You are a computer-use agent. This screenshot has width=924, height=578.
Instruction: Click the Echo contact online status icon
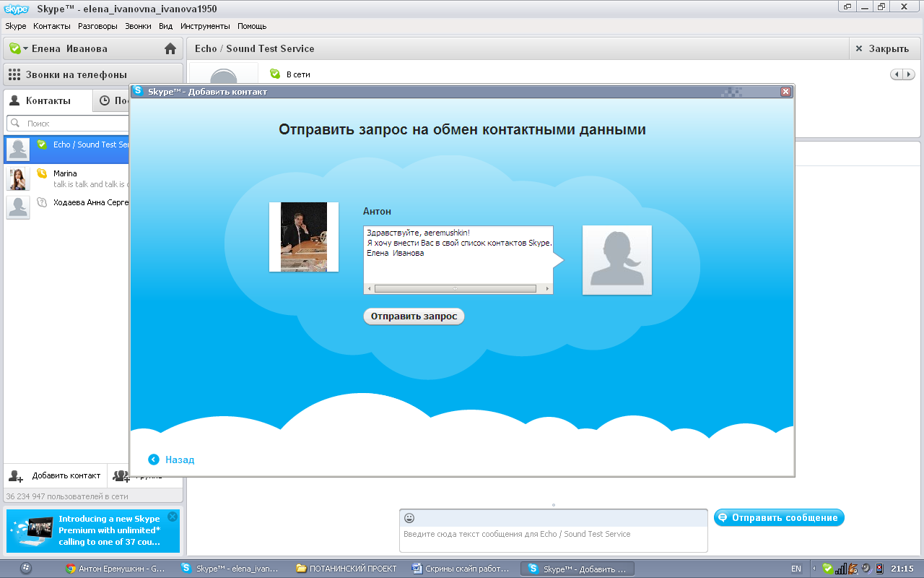41,144
